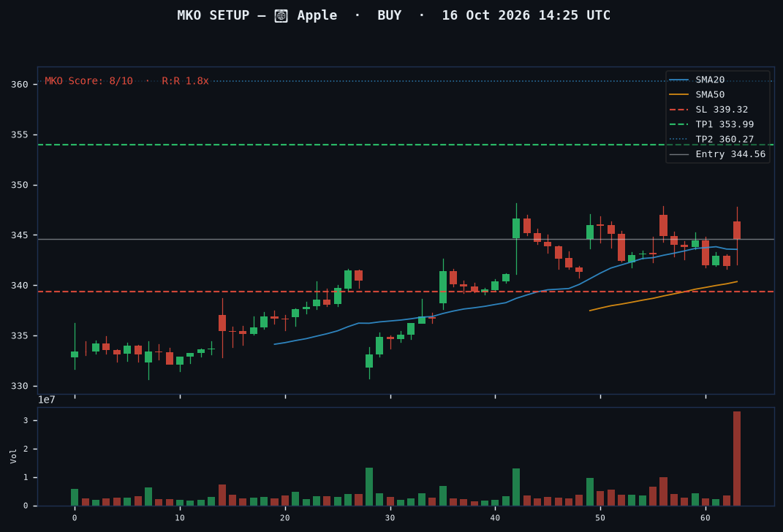Click the 350 price axis label

(20, 185)
